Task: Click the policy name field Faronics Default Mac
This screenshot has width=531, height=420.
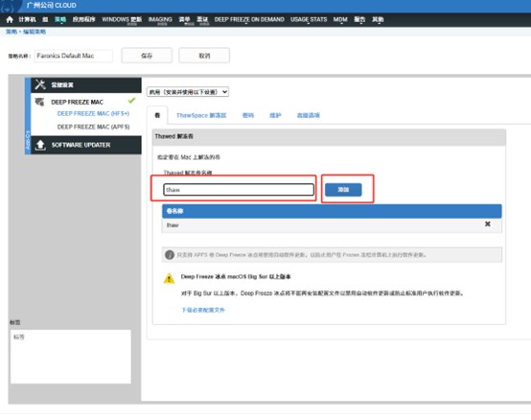Action: [74, 56]
